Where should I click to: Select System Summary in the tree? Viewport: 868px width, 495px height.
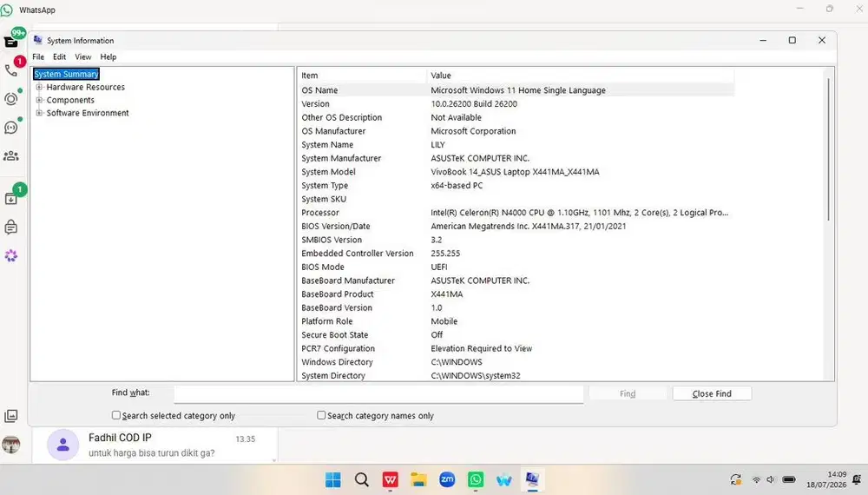66,74
